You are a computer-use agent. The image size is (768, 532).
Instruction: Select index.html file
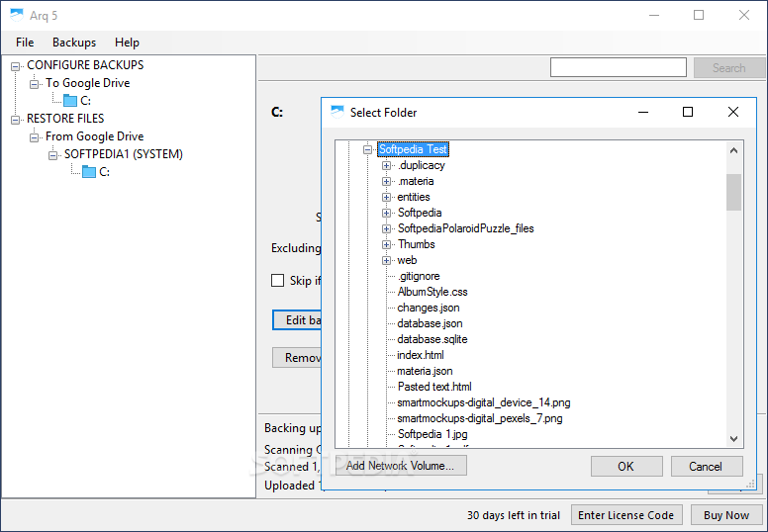421,355
